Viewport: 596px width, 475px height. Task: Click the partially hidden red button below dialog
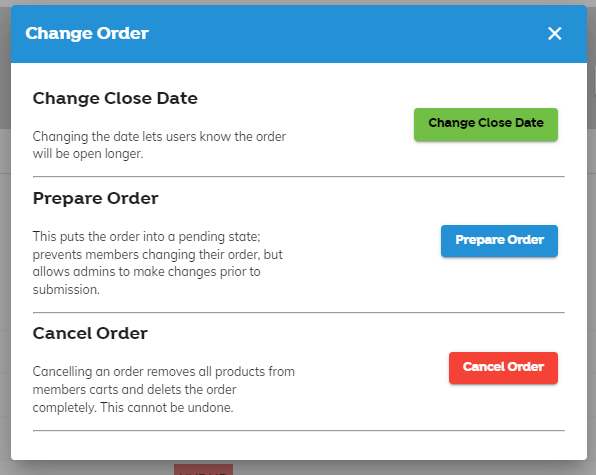(203, 469)
